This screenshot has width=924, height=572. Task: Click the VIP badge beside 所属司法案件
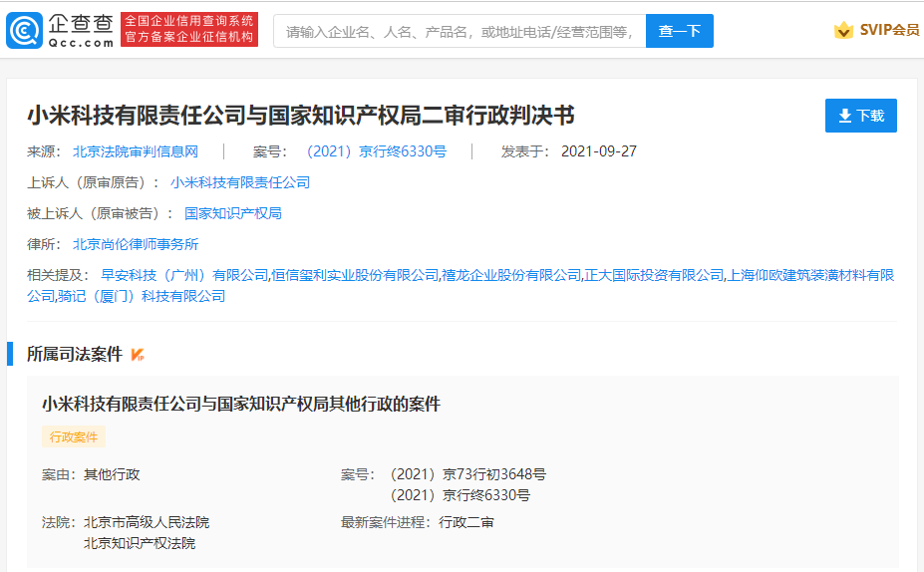[x=138, y=354]
